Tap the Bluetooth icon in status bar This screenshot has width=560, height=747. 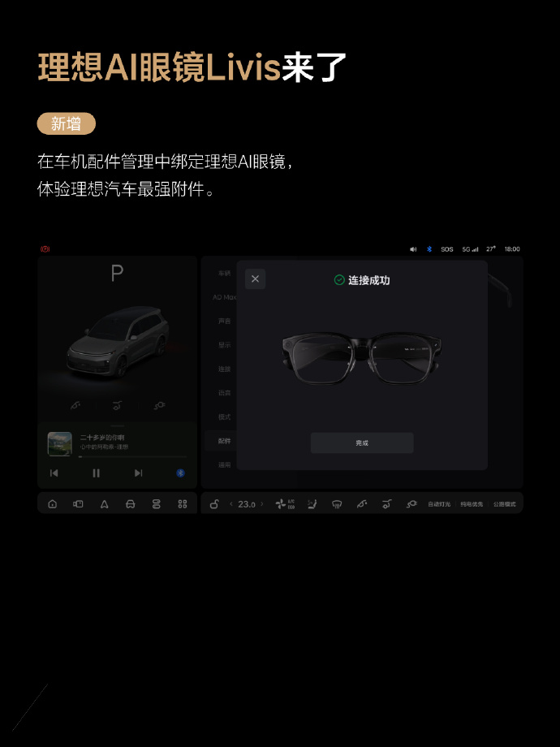tap(429, 249)
